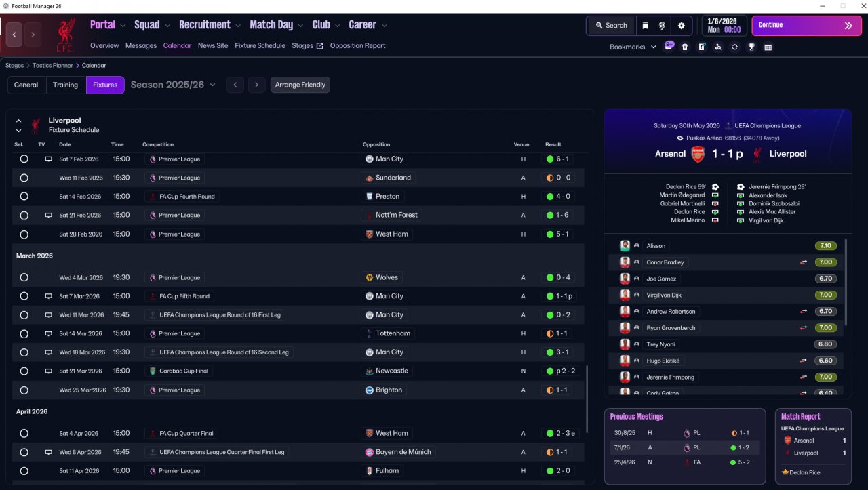Click the date and time display 1/6/2026
The image size is (868, 490).
click(723, 26)
